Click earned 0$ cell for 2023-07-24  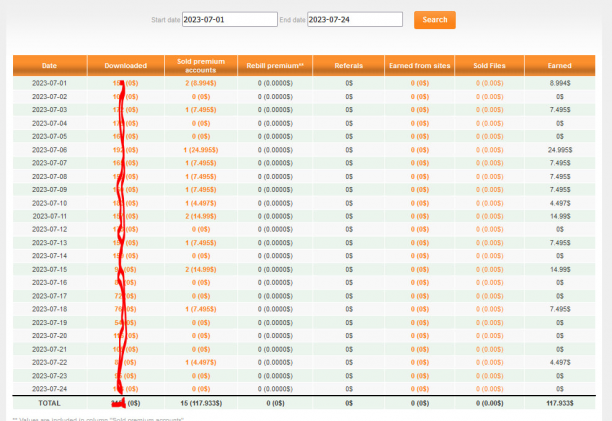(x=560, y=389)
